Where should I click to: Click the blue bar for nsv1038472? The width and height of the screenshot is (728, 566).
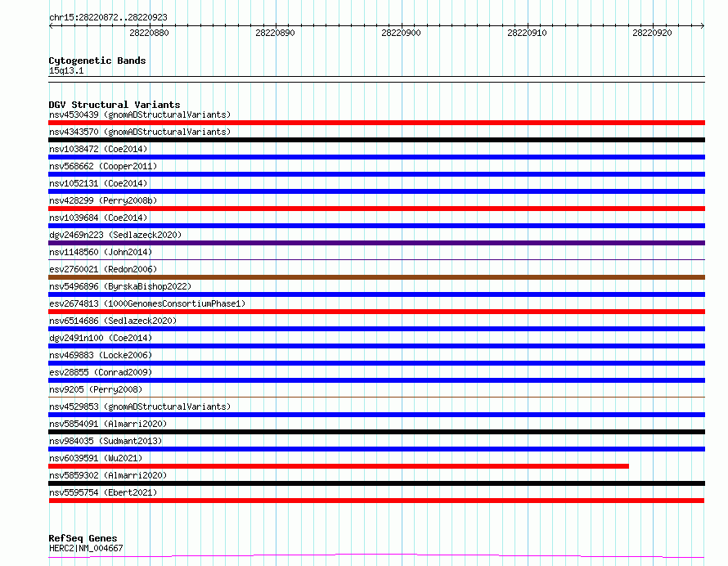(x=376, y=157)
